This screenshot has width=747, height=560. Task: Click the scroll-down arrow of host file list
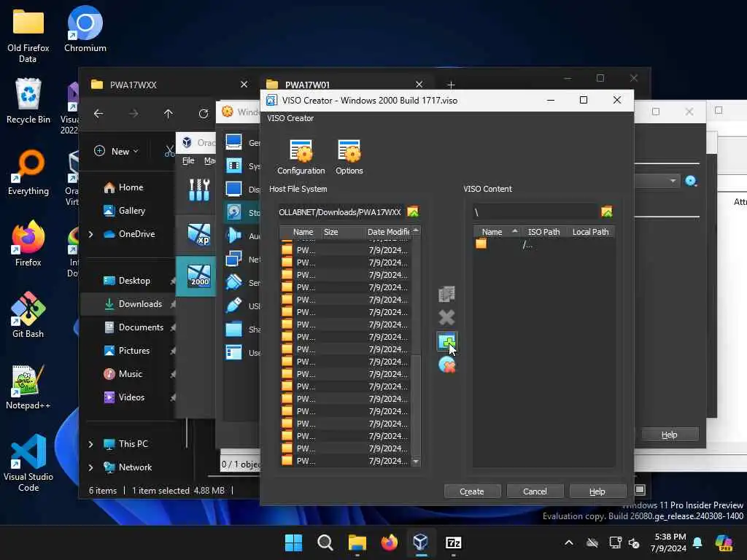(x=416, y=462)
